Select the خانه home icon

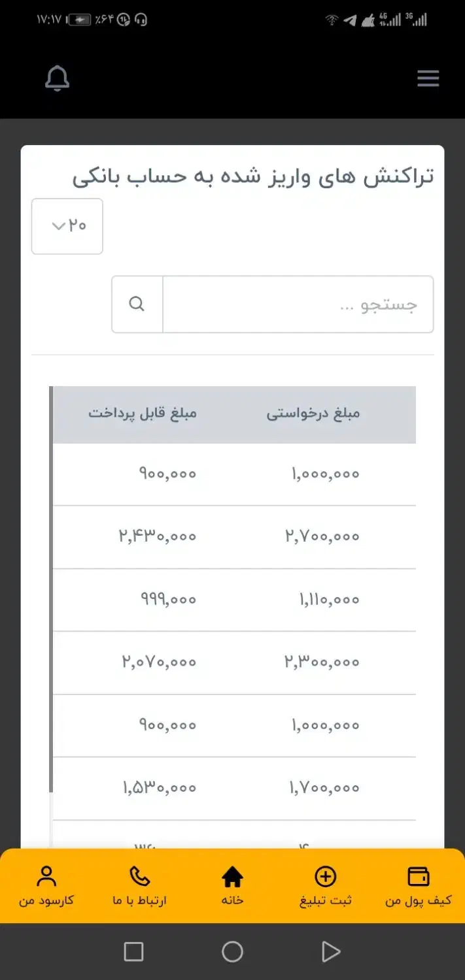[x=233, y=876]
